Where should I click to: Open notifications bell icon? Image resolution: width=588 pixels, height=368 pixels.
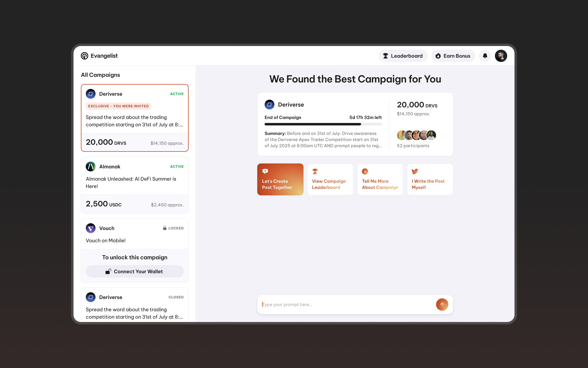tap(485, 56)
